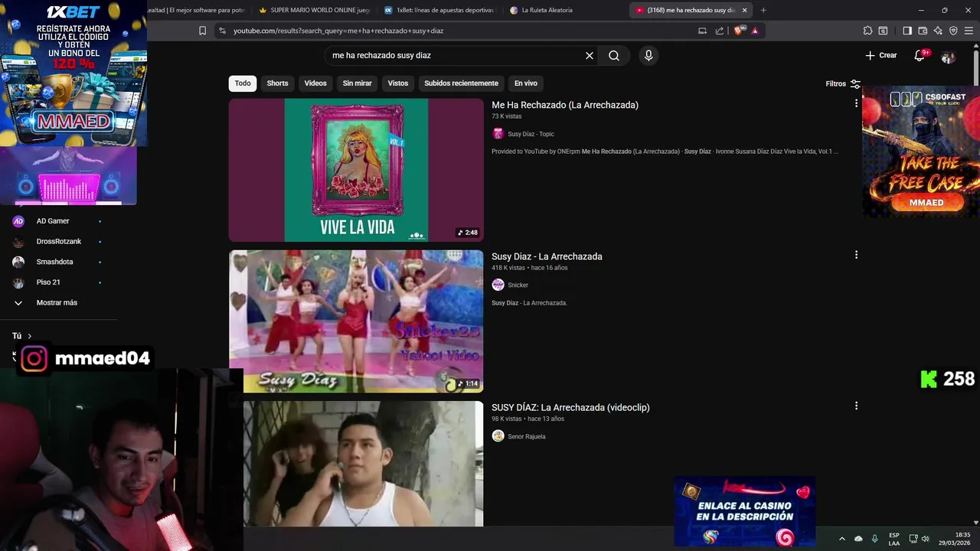Select the Sin mirar filter chip
This screenshot has width=980, height=551.
(x=357, y=83)
